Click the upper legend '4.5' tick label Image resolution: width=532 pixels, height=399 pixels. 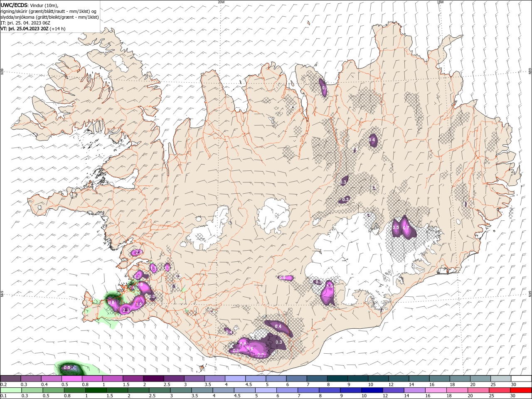tap(249, 384)
